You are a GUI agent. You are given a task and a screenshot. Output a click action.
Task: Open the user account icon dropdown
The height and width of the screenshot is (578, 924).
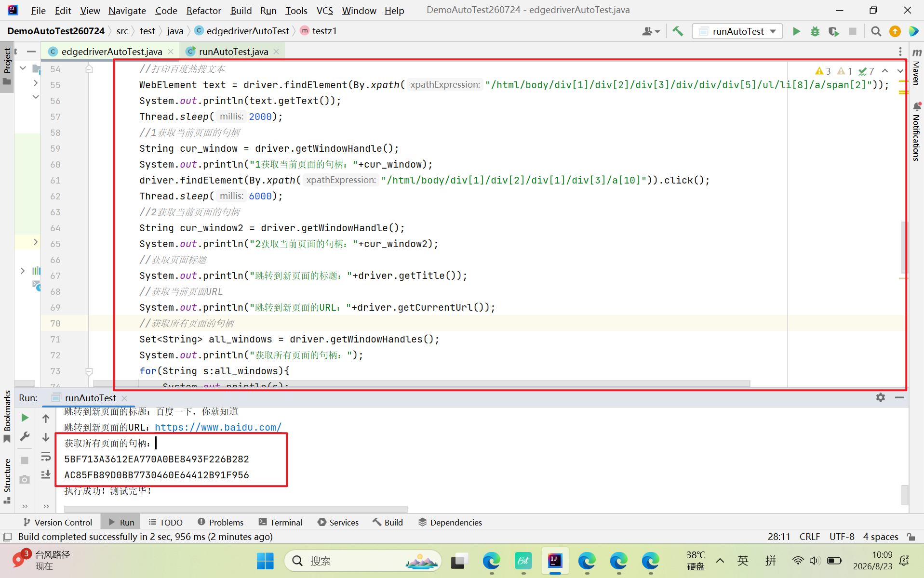click(651, 31)
